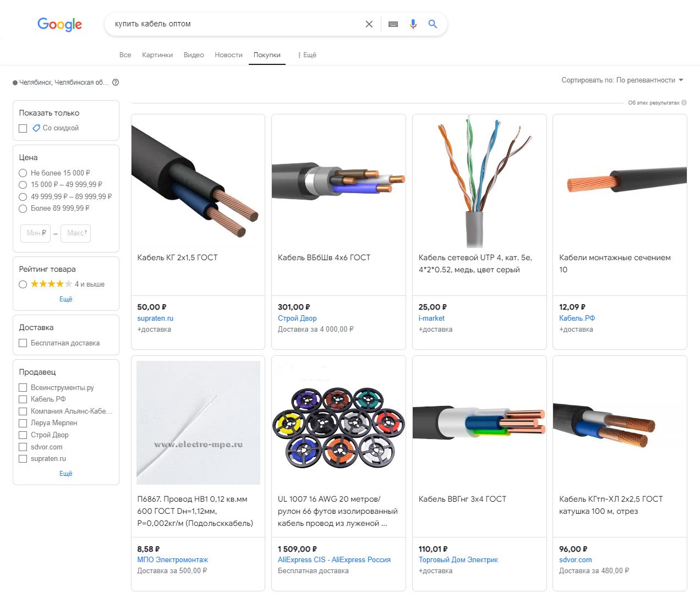The width and height of the screenshot is (700, 604).
Task: Expand more rating options with 'Ещё'
Action: coord(66,299)
